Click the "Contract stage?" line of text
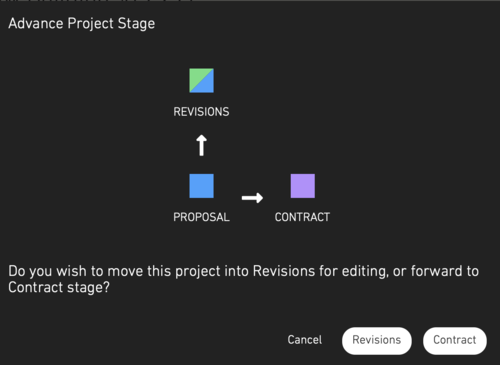Viewport: 500px width, 365px height. pos(59,287)
